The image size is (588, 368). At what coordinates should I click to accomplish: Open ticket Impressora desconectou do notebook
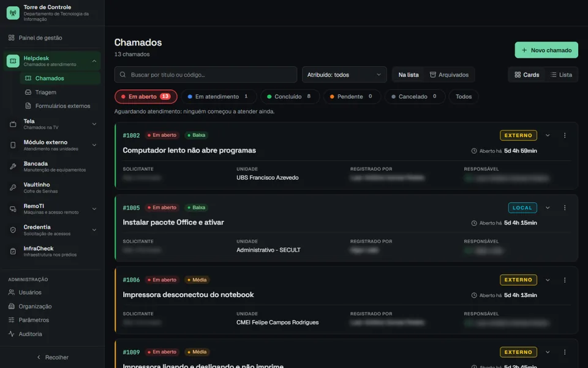tap(188, 295)
